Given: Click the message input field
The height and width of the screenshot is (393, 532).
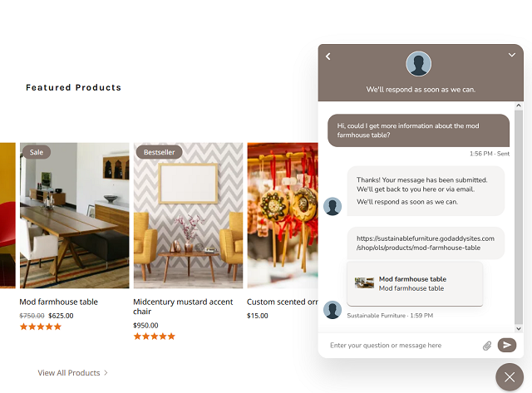Looking at the screenshot, I should (404, 345).
